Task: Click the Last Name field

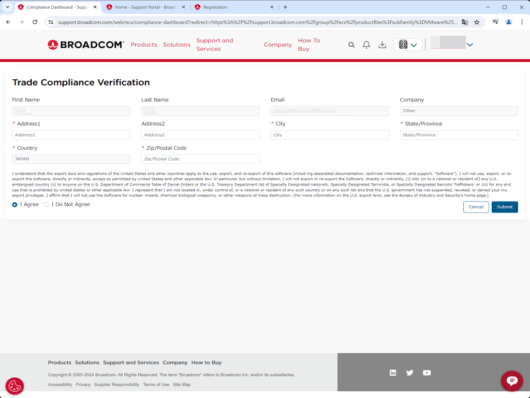Action: pyautogui.click(x=200, y=111)
